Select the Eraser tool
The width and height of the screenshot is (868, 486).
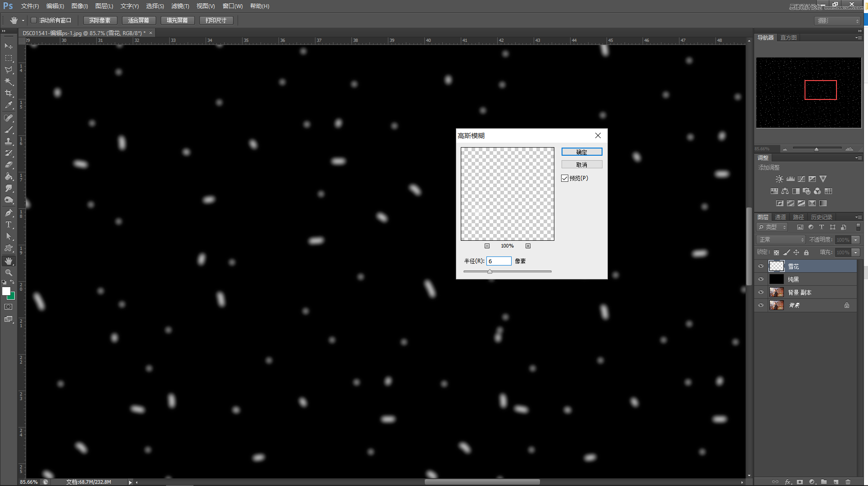coord(9,165)
